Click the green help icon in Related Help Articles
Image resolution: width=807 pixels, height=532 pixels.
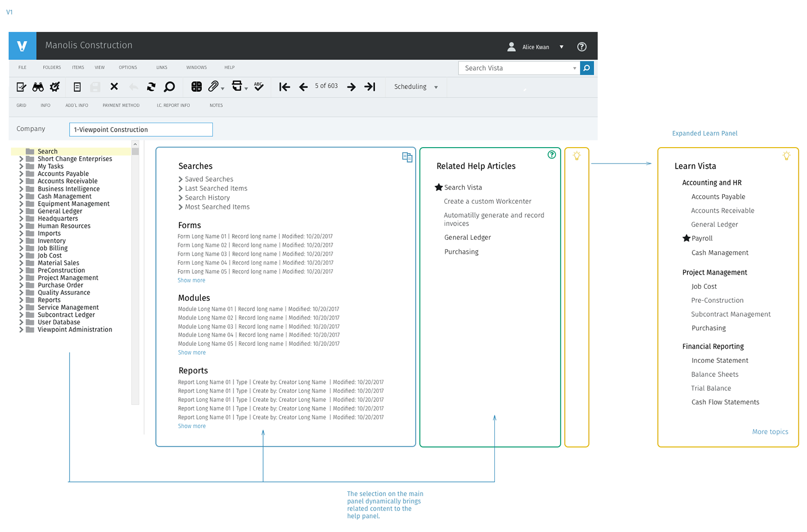[552, 155]
